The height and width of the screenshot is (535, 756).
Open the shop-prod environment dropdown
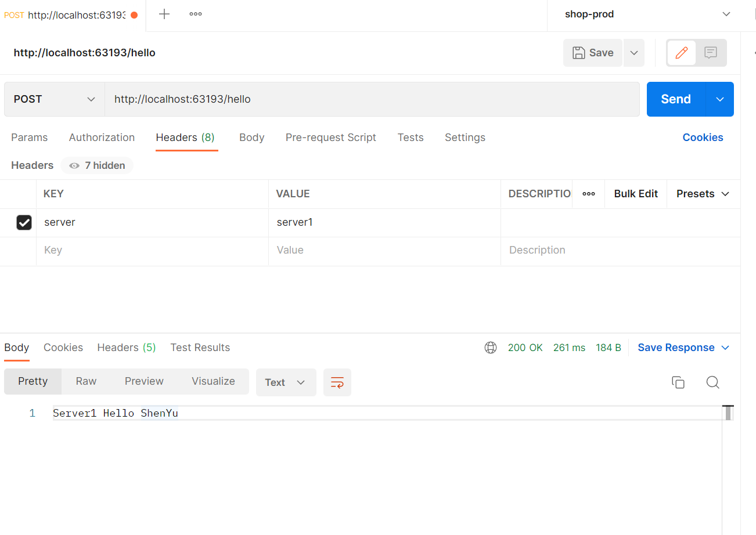(x=647, y=15)
